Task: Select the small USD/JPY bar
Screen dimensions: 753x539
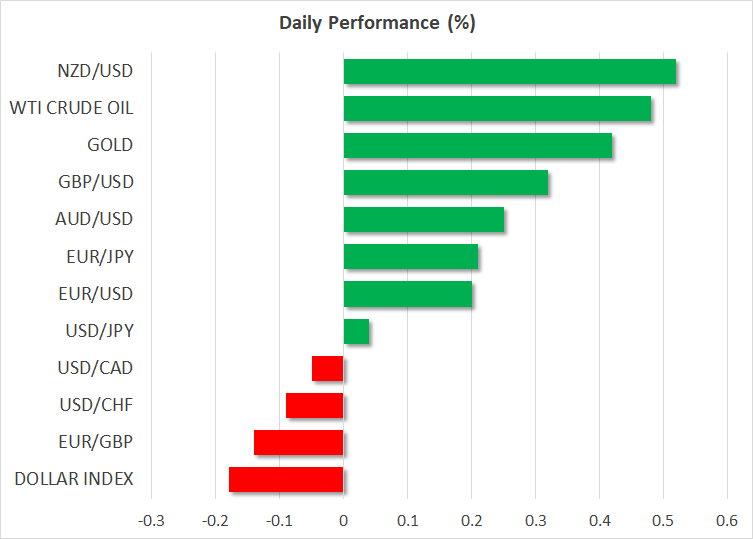Action: coord(356,331)
